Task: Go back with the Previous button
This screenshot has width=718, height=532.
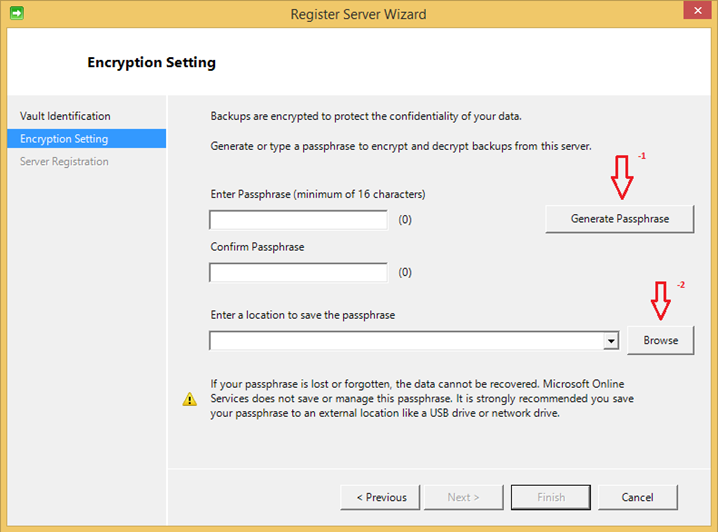Action: (x=380, y=497)
